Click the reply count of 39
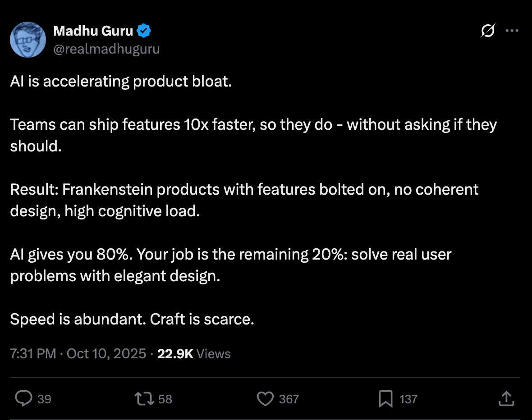The image size is (532, 420). pos(44,399)
